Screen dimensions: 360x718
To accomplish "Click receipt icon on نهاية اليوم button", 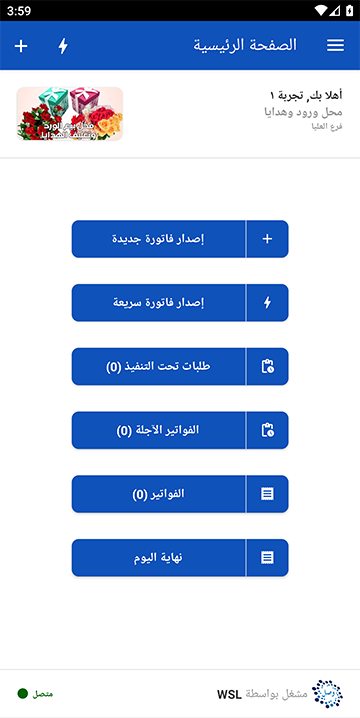I will click(267, 557).
